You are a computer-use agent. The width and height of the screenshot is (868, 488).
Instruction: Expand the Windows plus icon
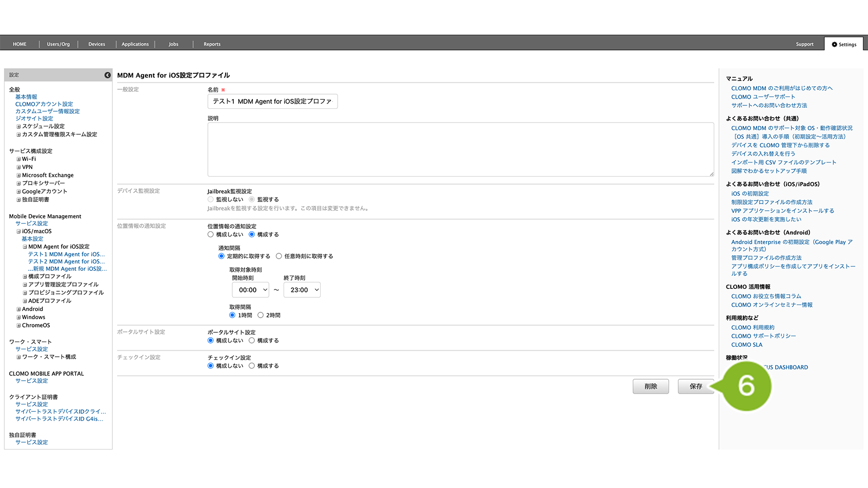click(19, 318)
